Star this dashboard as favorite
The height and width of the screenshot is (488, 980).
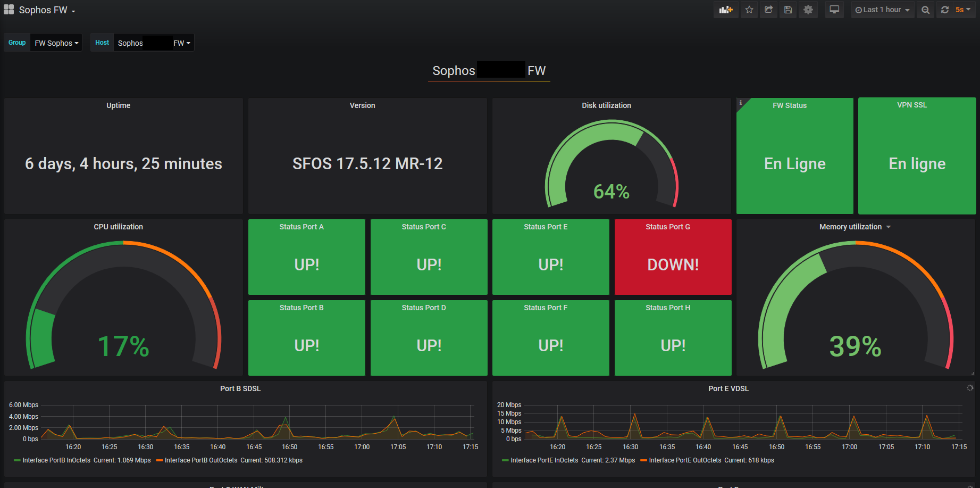point(749,10)
